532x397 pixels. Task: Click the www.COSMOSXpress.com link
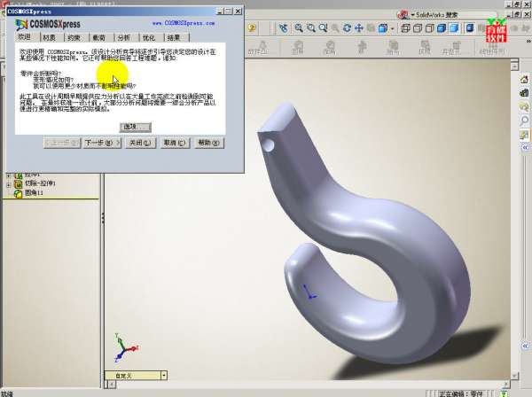click(184, 23)
